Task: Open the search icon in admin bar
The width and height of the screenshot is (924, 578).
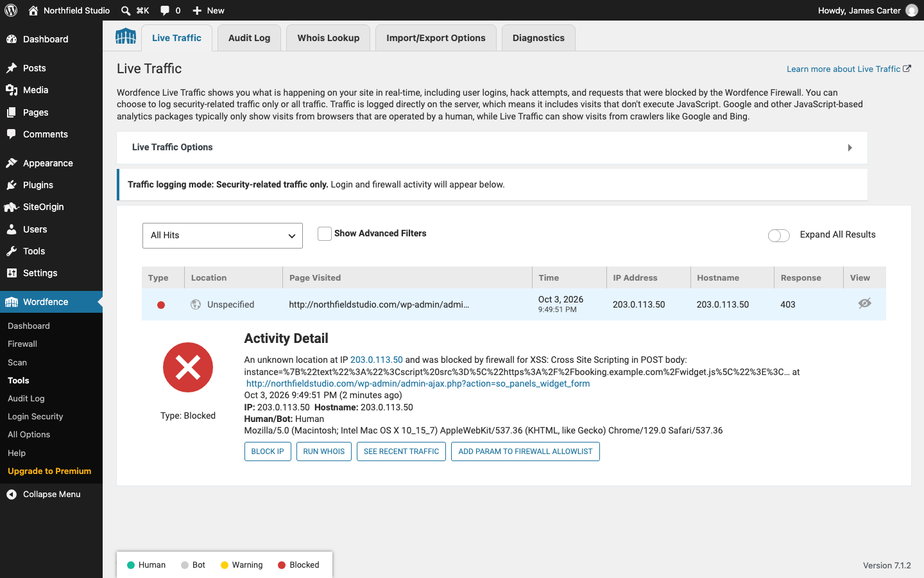Action: tap(126, 10)
